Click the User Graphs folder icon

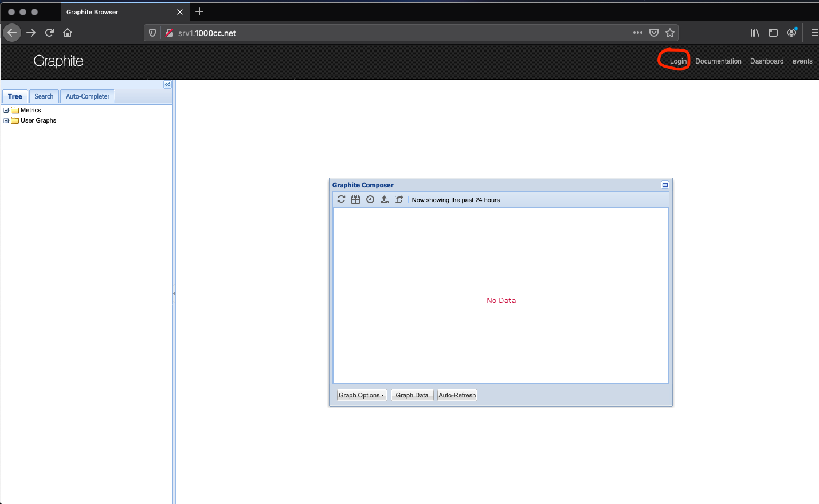click(15, 120)
